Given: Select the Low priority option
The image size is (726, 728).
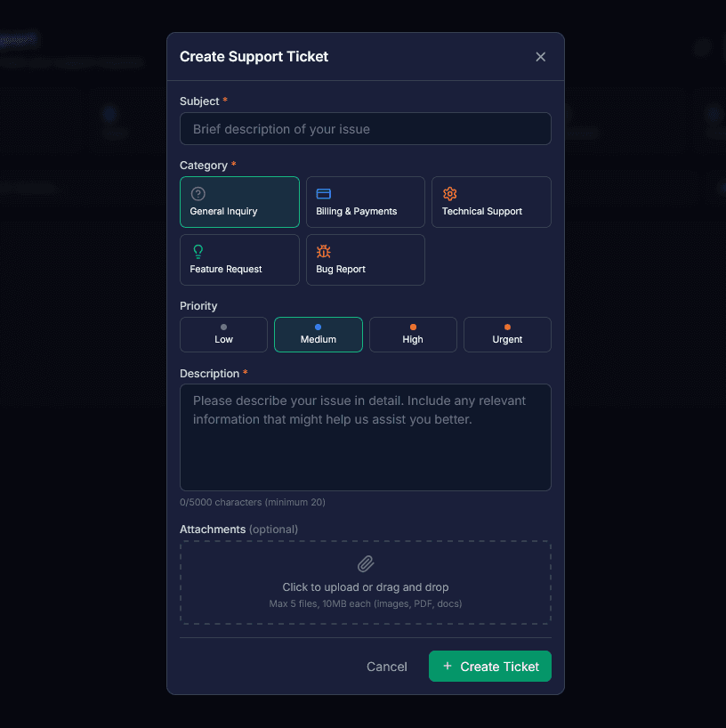Looking at the screenshot, I should tap(223, 334).
